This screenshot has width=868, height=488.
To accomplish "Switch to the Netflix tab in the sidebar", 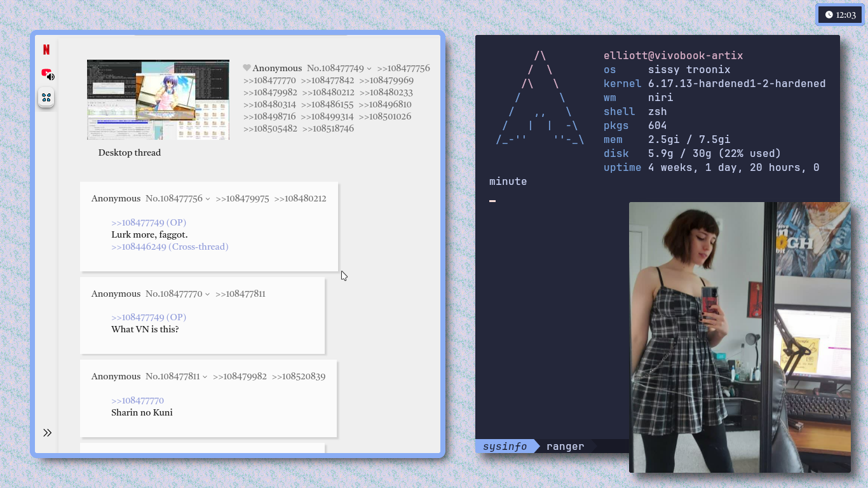I will click(x=46, y=50).
